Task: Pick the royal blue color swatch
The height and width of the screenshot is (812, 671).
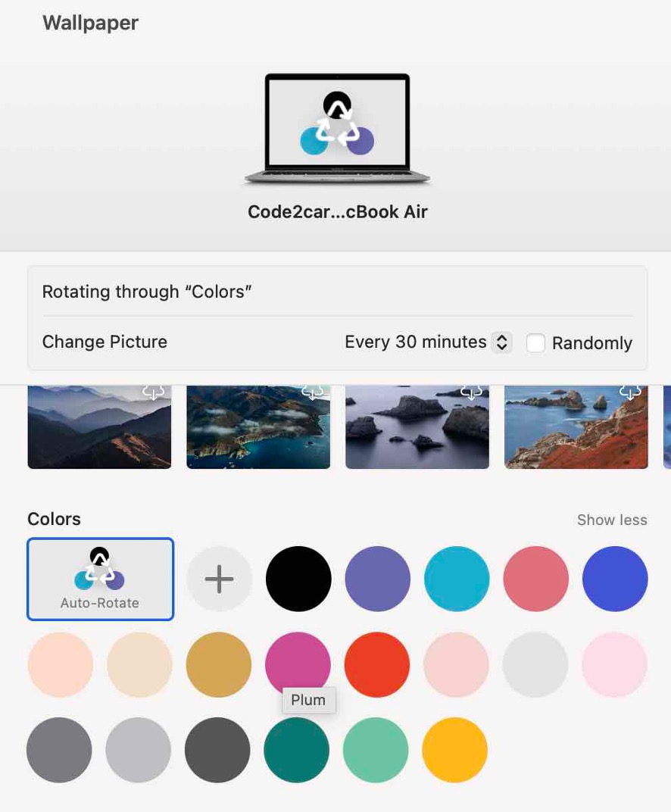Action: (615, 579)
